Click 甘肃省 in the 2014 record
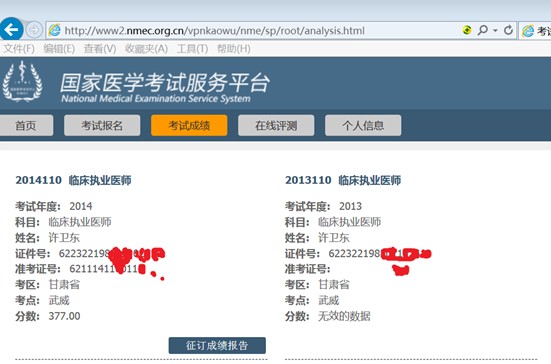This screenshot has height=364, width=551. 64,285
